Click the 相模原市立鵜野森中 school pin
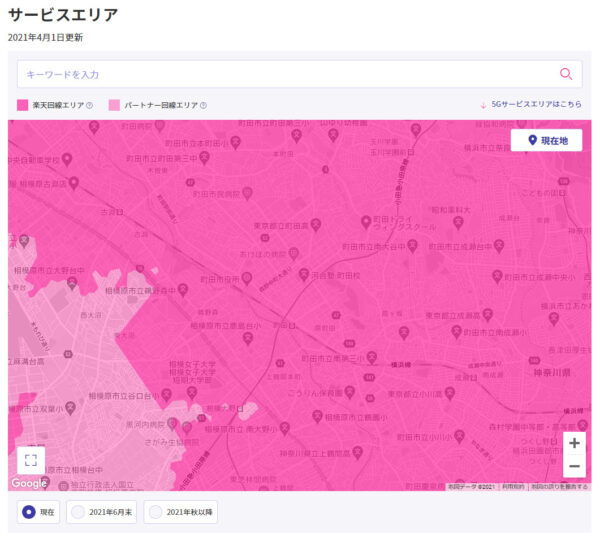 tap(183, 290)
